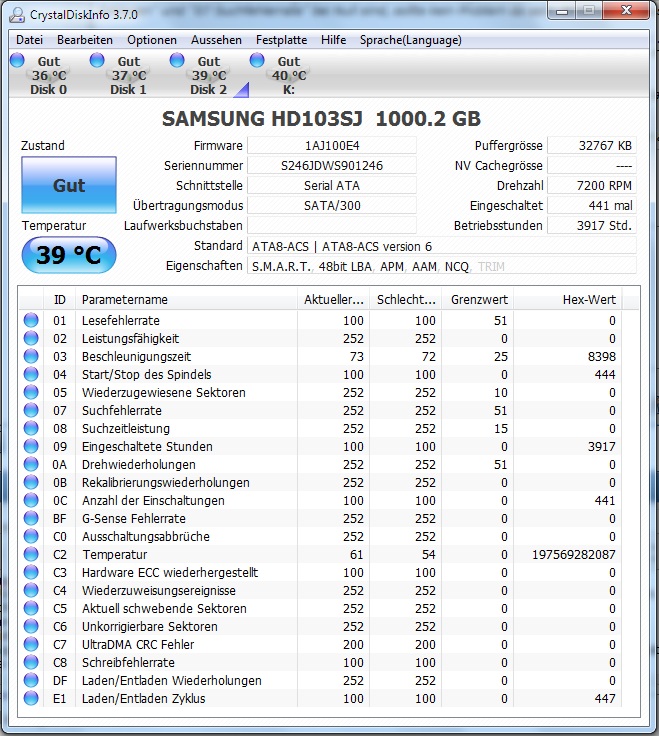This screenshot has width=659, height=736.
Task: Click the status orb for Ausschaltungsabbrüche
Action: coord(31,536)
